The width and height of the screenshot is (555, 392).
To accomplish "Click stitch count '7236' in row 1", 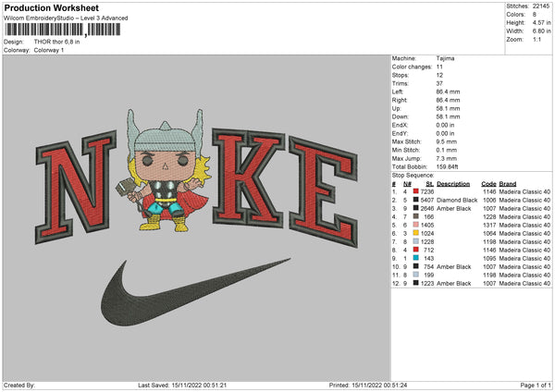I will [x=427, y=191].
